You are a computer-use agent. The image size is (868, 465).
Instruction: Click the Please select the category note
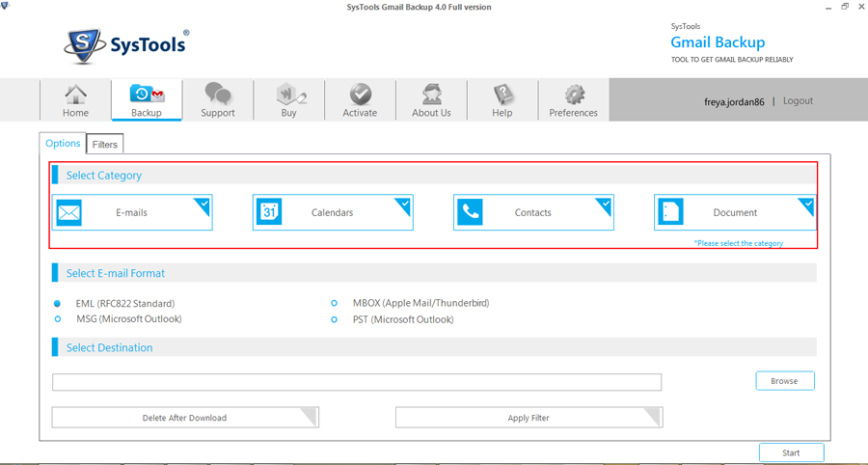[x=739, y=243]
